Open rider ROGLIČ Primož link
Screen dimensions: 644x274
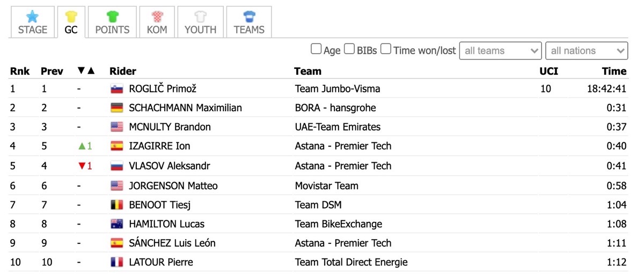point(159,89)
